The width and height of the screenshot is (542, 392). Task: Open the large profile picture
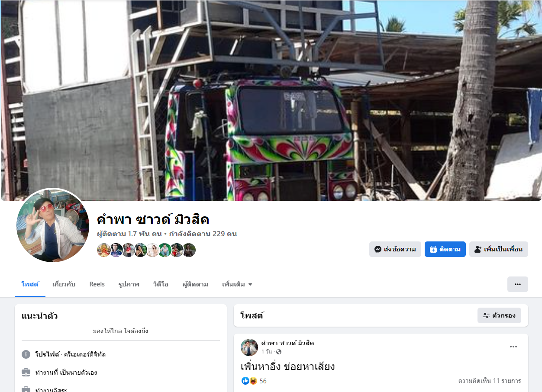(53, 225)
